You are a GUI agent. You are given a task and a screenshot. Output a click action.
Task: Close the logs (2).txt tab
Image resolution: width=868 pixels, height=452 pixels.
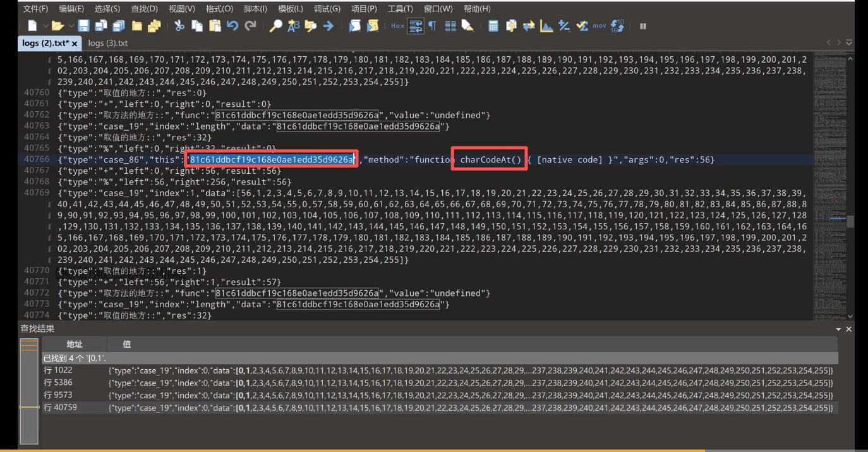(x=75, y=44)
